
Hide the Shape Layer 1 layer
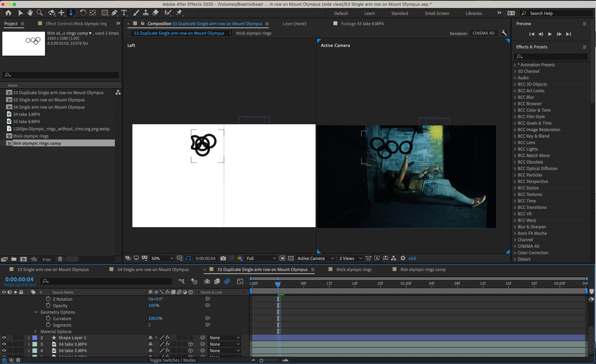click(x=4, y=338)
